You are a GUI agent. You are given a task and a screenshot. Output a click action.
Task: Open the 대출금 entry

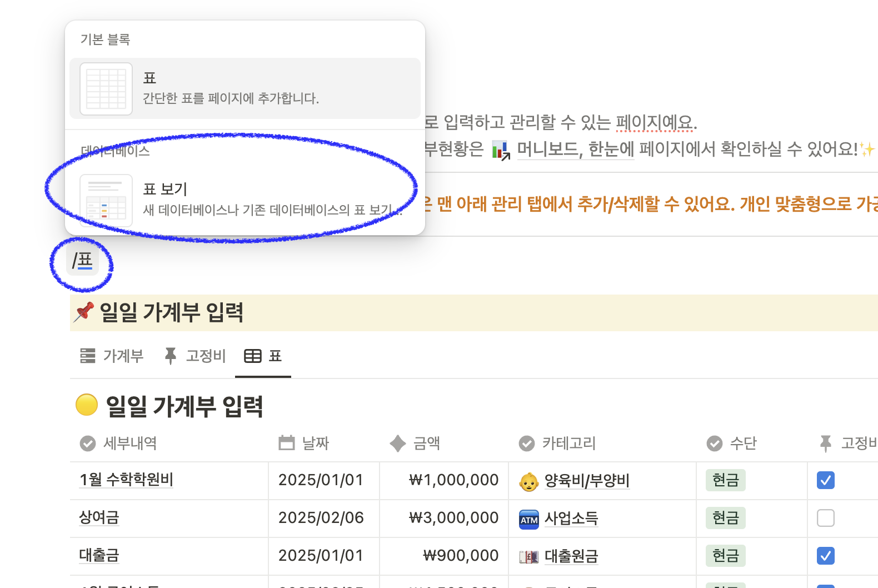coord(99,555)
